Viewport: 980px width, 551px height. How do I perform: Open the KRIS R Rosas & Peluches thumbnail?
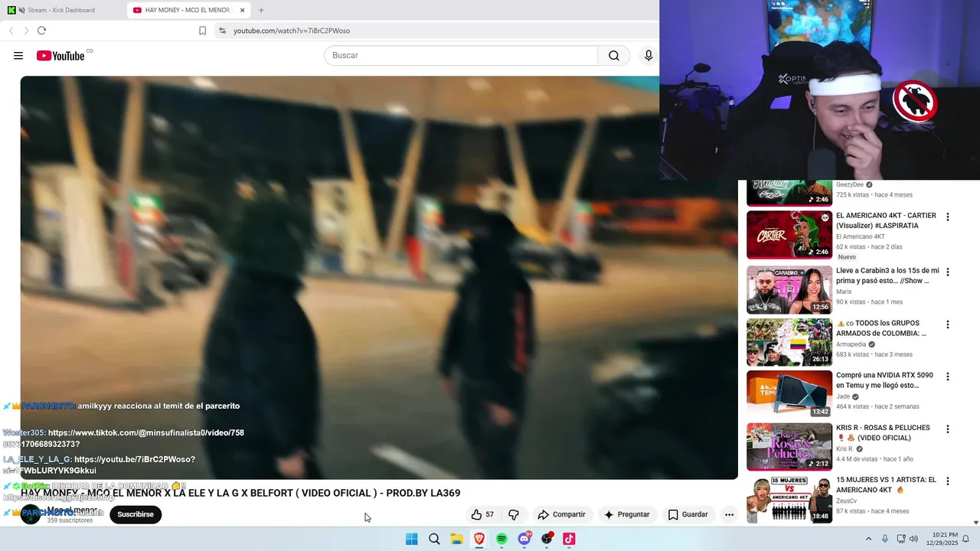coord(789,447)
